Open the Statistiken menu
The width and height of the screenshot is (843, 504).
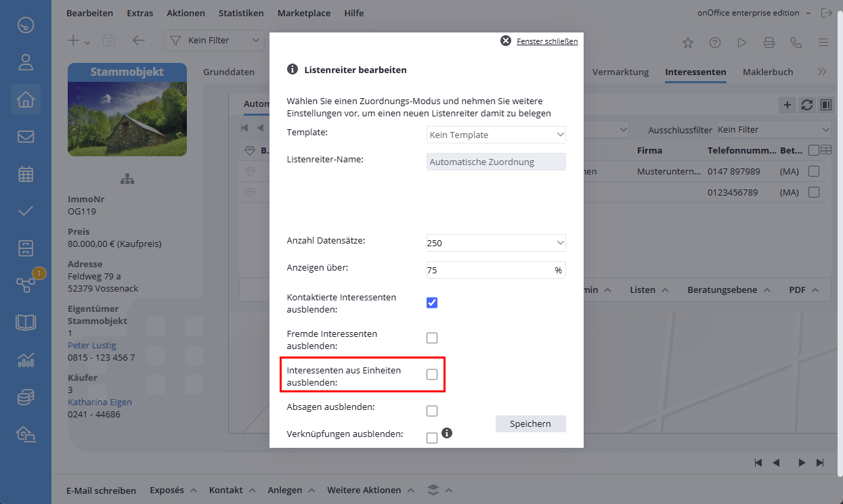coord(240,13)
